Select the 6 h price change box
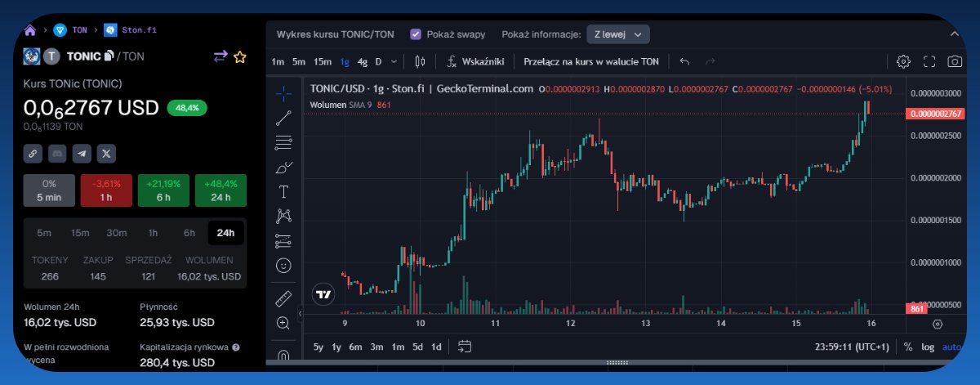 [163, 190]
